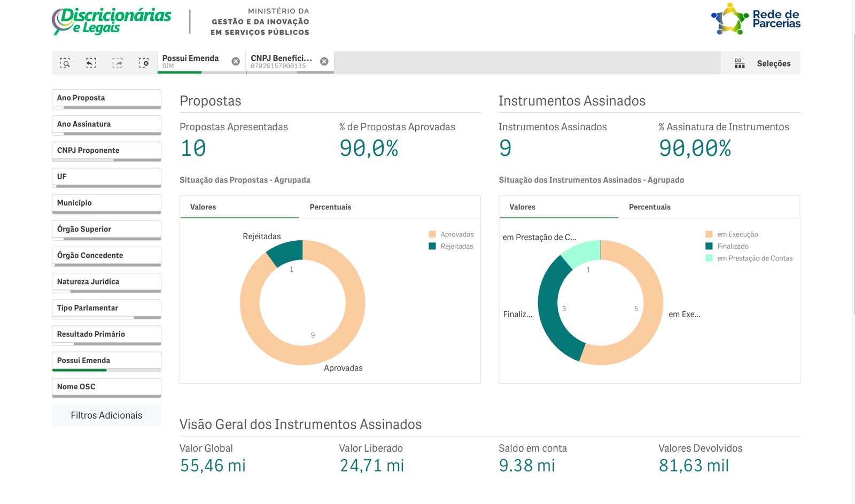Click the Filtros Adicionais button
855x504 pixels.
pyautogui.click(x=106, y=415)
